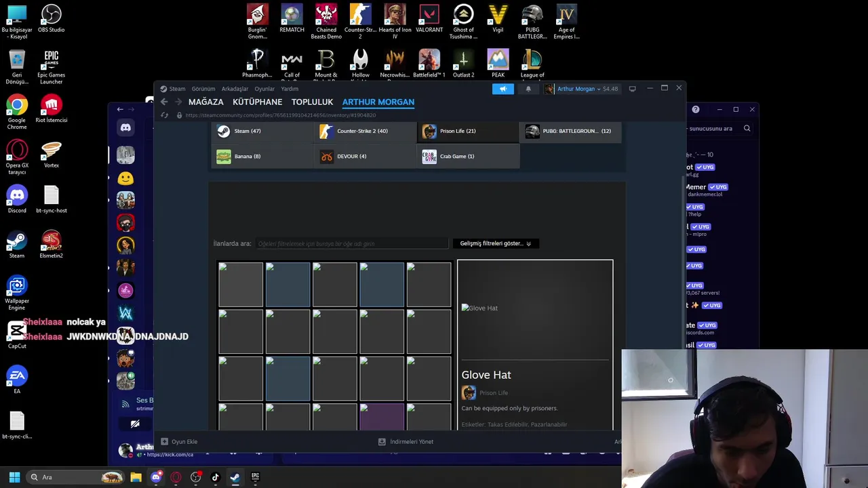868x488 pixels.
Task: Select the Age of Empires IV shortcut
Action: click(x=566, y=21)
